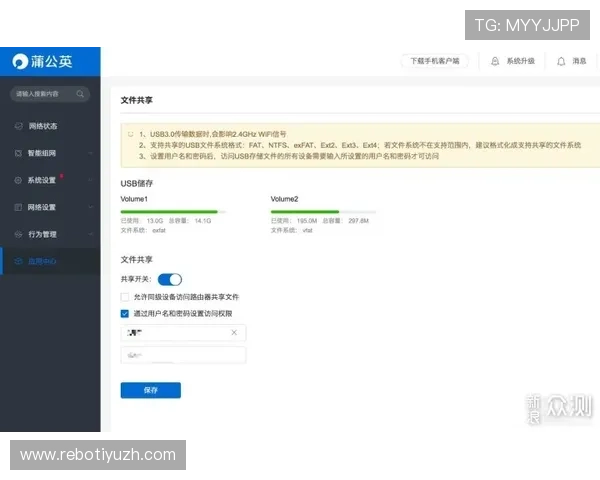This screenshot has width=600, height=480.
Task: Open the 消息 link
Action: coord(579,61)
